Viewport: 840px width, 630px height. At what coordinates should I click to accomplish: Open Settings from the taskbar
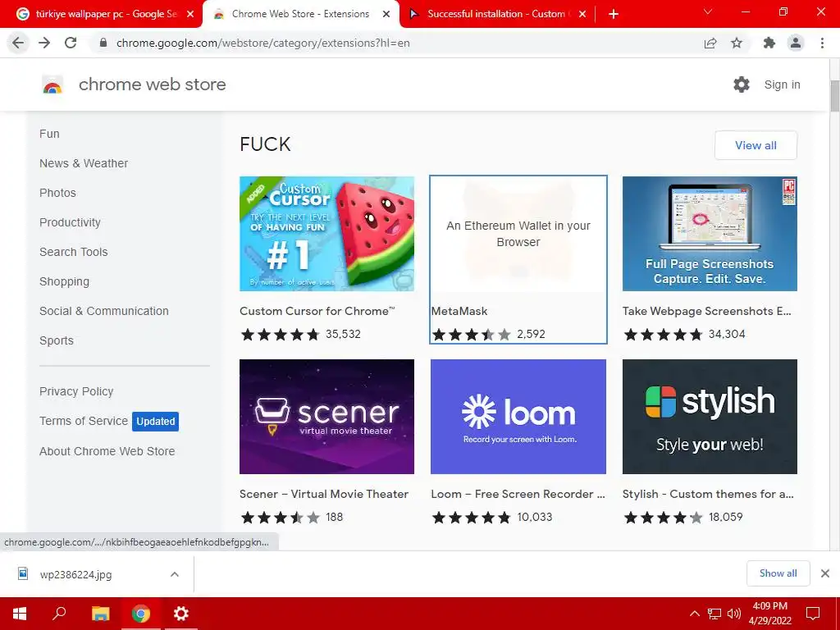pyautogui.click(x=181, y=614)
